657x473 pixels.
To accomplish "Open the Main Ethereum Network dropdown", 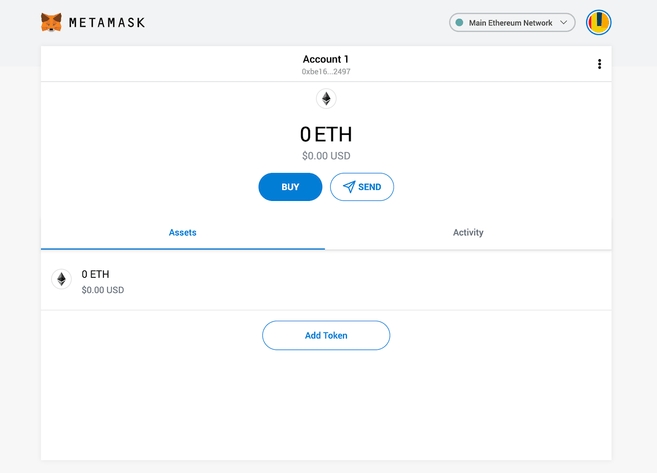I will [x=511, y=22].
